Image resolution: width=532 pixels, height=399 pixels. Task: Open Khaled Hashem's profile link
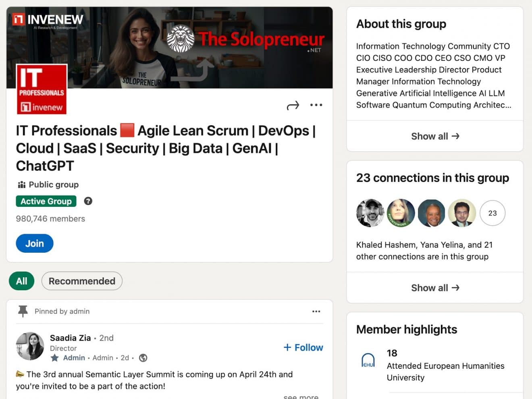[382, 245]
